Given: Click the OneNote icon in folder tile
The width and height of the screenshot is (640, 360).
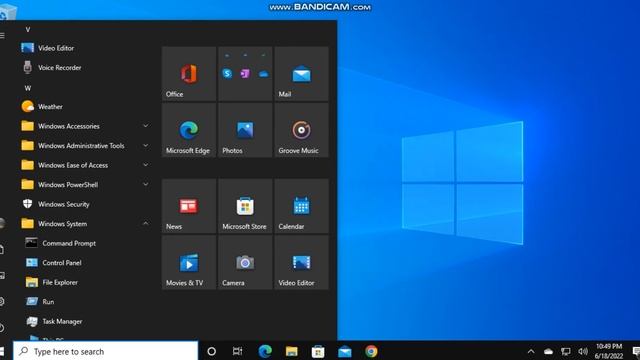Looking at the screenshot, I should 245,73.
